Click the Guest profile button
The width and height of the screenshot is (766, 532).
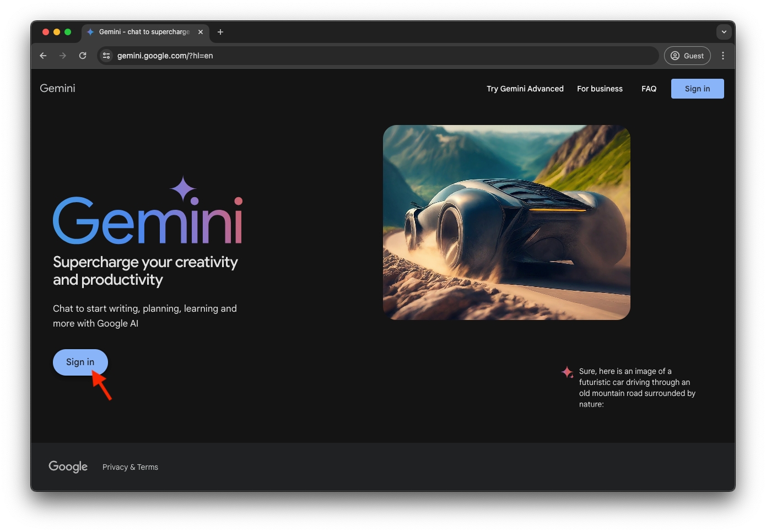click(687, 56)
